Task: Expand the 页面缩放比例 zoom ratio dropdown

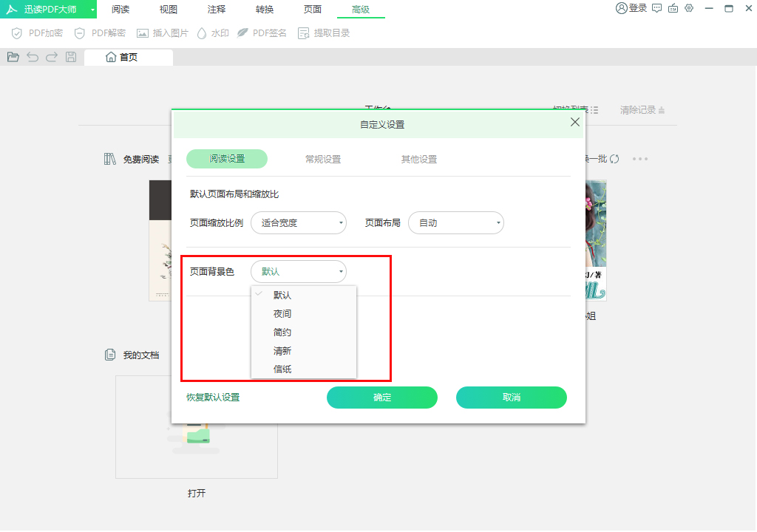Action: tap(299, 222)
